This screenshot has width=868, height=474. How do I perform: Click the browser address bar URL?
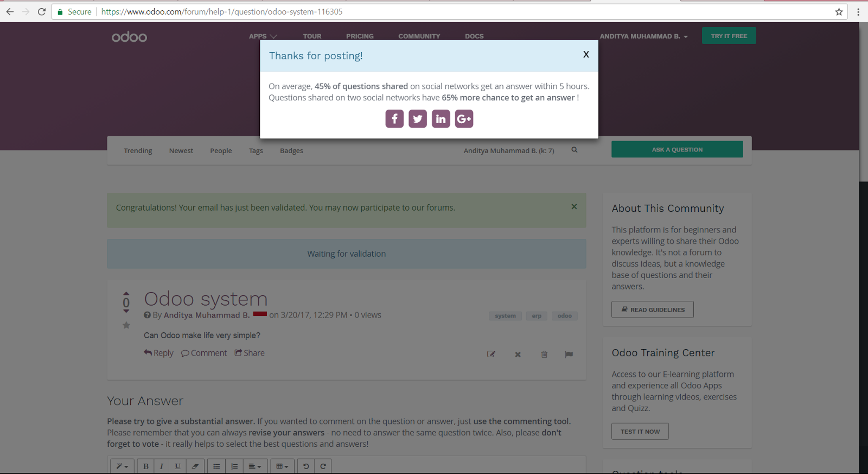222,11
